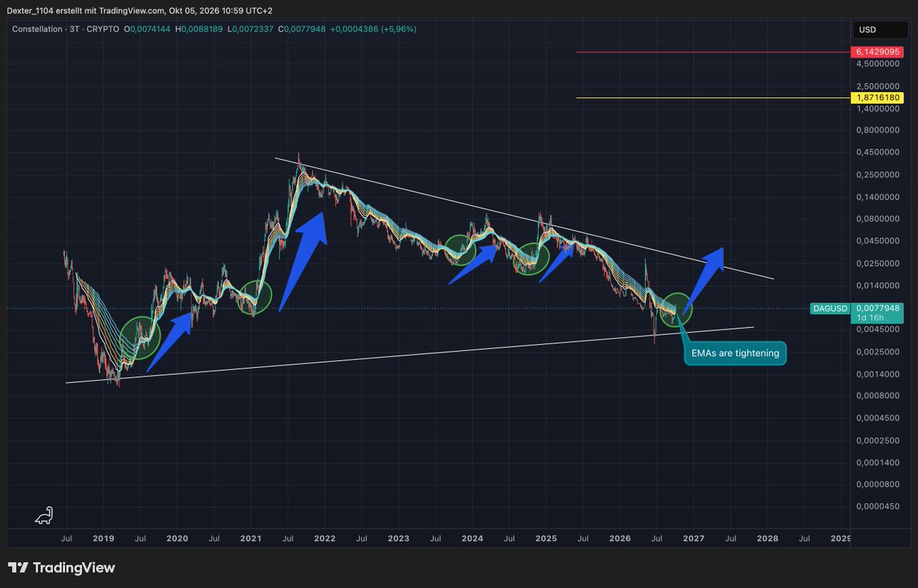This screenshot has width=918, height=588.
Task: Click the 0,0025000 price axis label
Action: [x=878, y=352]
